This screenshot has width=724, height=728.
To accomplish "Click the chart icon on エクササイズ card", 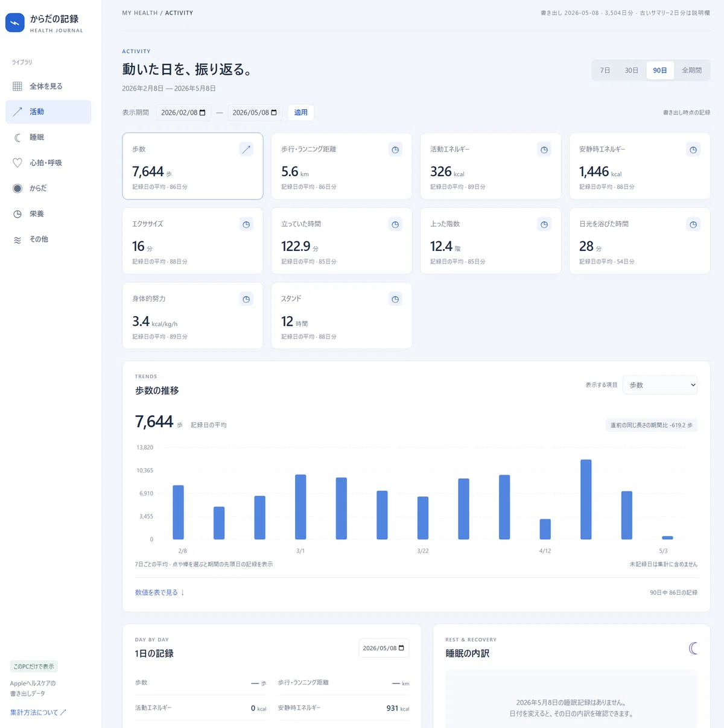I will coord(246,224).
